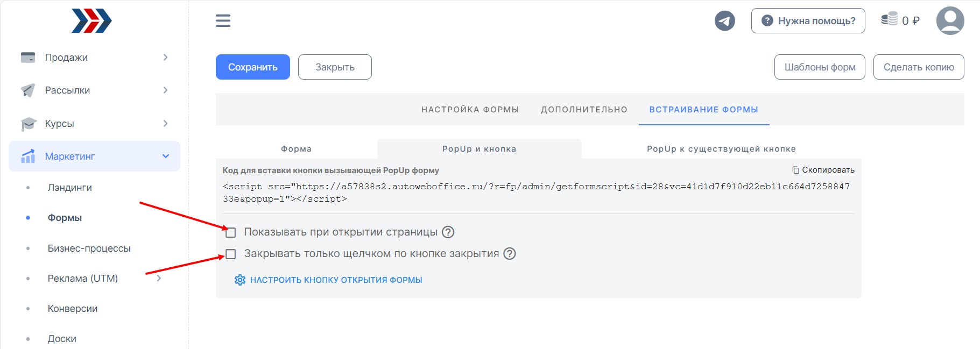Open Конверсии in the sidebar
Viewport: 980px width, 349px height.
pos(73,309)
